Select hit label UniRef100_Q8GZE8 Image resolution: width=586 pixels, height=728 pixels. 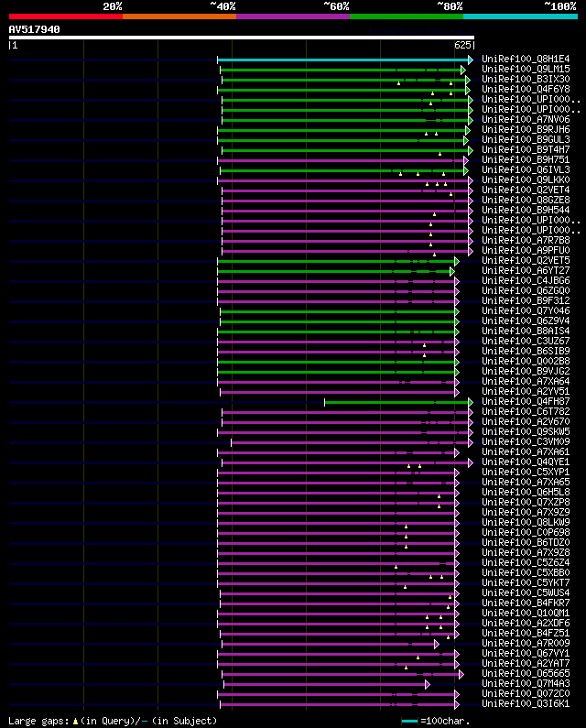tap(526, 201)
